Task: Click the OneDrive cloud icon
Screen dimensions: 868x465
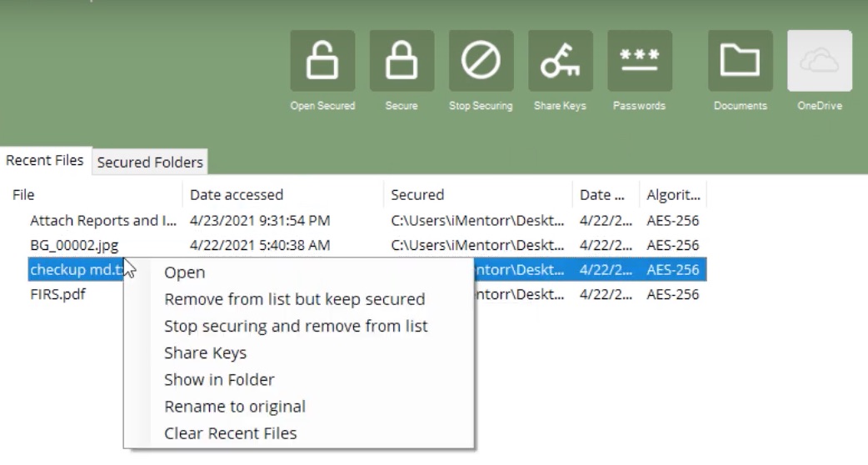Action: click(x=820, y=61)
